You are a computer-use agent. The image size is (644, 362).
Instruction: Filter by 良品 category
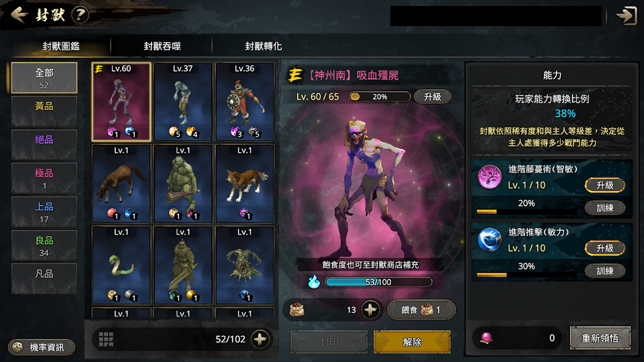pos(44,245)
